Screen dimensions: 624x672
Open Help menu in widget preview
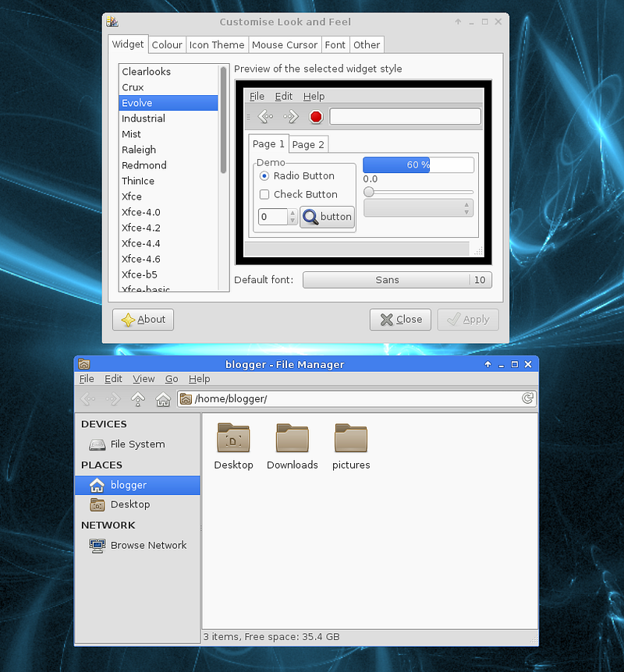point(314,97)
